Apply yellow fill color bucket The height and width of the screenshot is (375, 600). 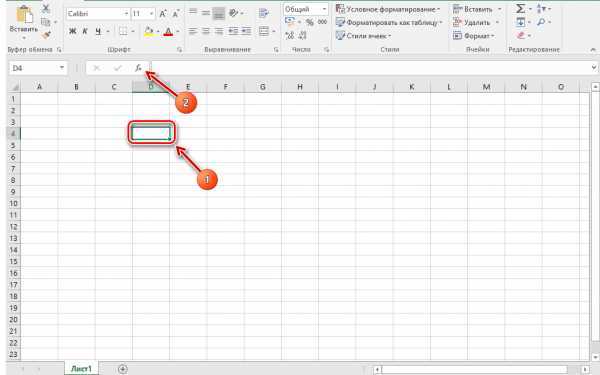point(148,31)
